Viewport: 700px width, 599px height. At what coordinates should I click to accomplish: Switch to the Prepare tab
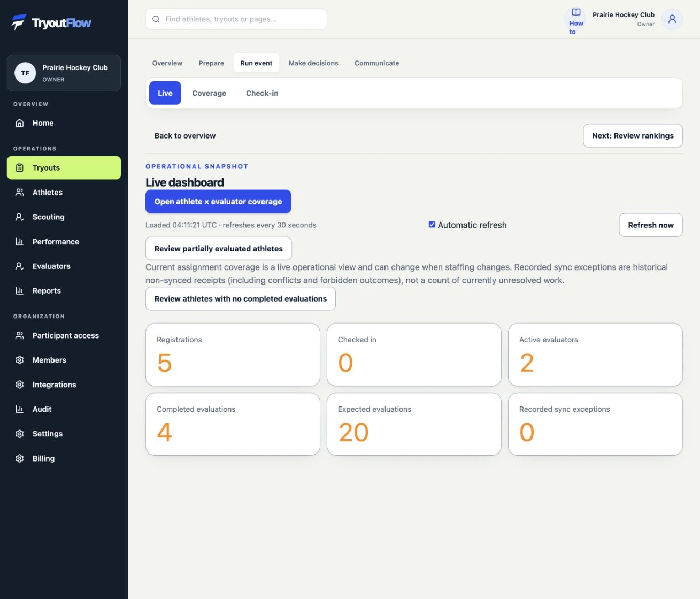pyautogui.click(x=211, y=63)
